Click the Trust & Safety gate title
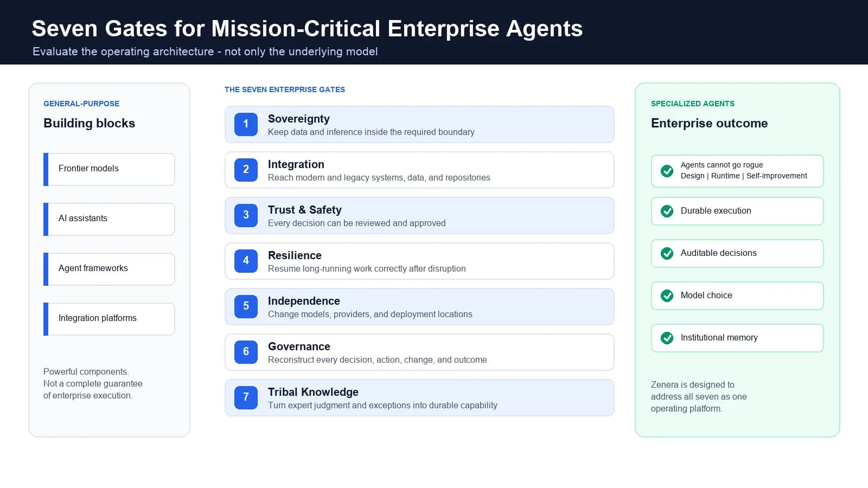This screenshot has width=868, height=488. 305,210
